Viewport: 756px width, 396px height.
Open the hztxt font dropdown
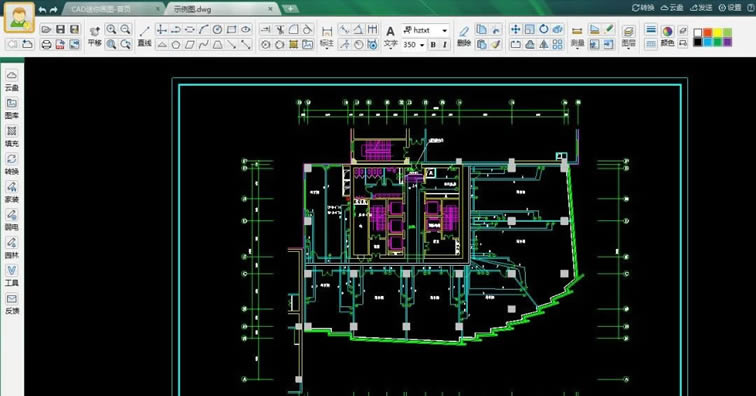[x=425, y=30]
